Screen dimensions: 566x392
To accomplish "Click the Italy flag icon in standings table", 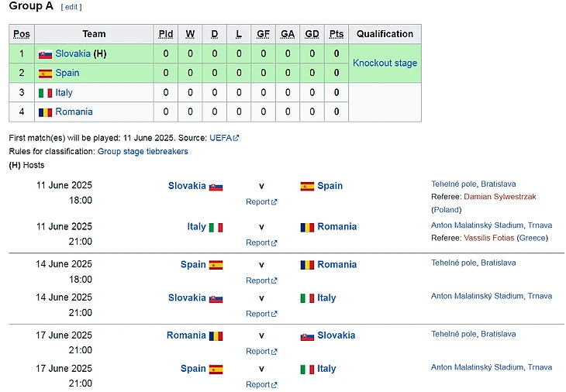I will pos(45,93).
